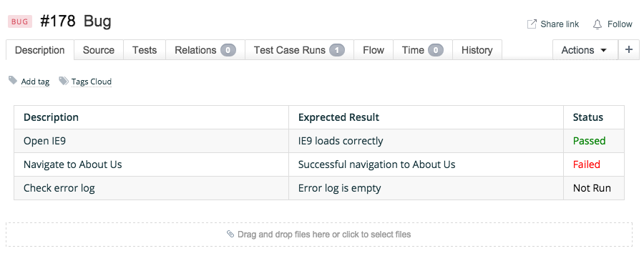The width and height of the screenshot is (644, 261).
Task: Click the tag icon beside Add tag
Action: (13, 80)
